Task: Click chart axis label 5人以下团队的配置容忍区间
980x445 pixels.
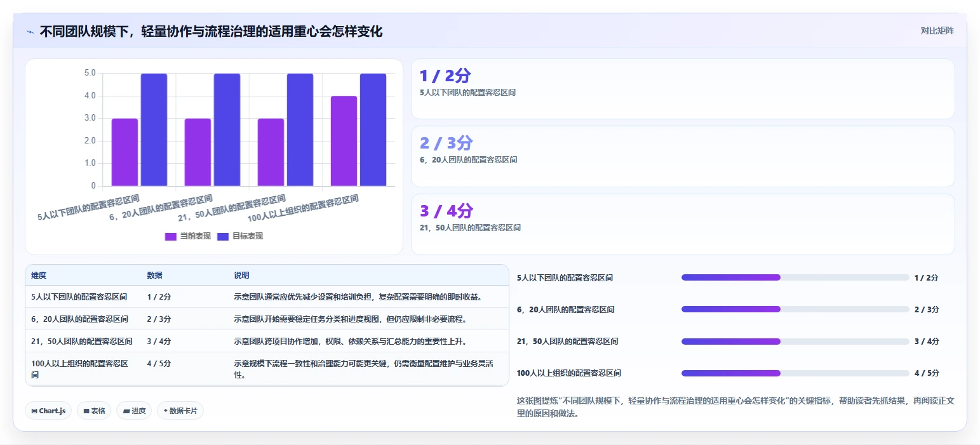Action: [88, 207]
